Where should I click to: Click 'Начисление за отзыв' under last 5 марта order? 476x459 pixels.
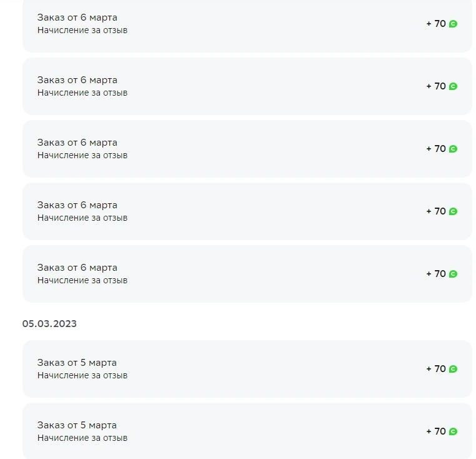click(82, 438)
